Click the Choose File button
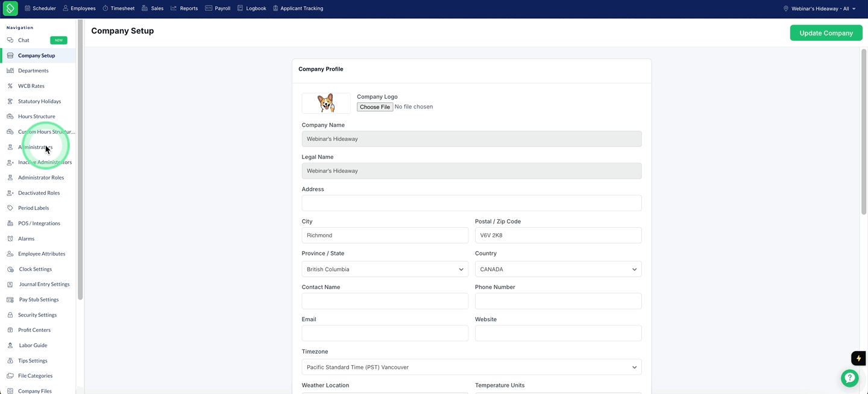 (375, 107)
